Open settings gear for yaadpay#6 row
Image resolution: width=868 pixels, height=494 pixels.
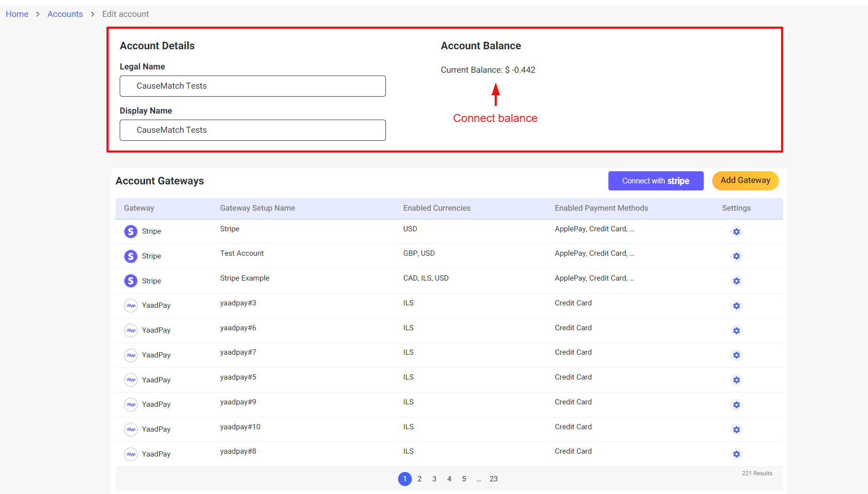(736, 331)
